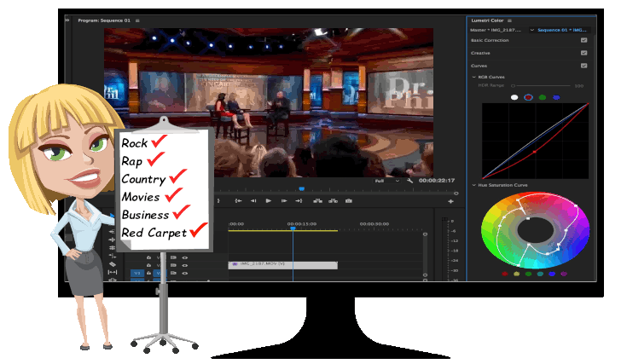Adjust the HDR Range slider handle
This screenshot has width=627, height=364.
[513, 86]
